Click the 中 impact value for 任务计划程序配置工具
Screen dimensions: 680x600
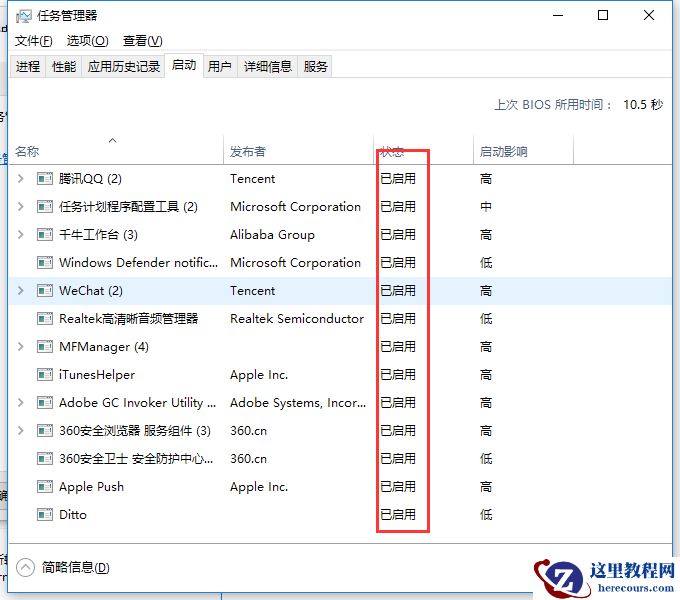[x=486, y=207]
